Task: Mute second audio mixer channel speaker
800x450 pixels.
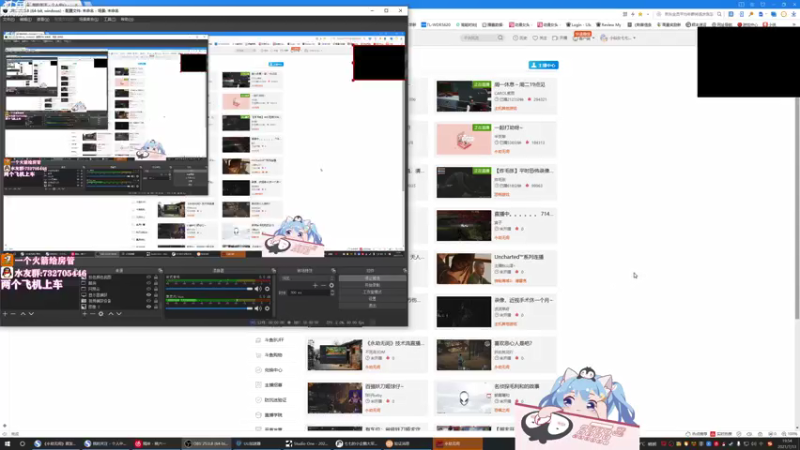Action: [258, 308]
